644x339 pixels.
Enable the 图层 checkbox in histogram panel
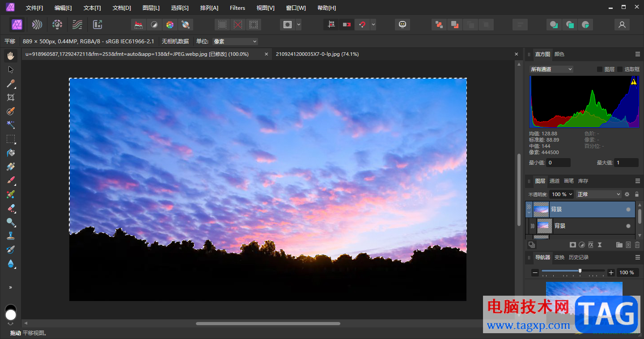600,69
